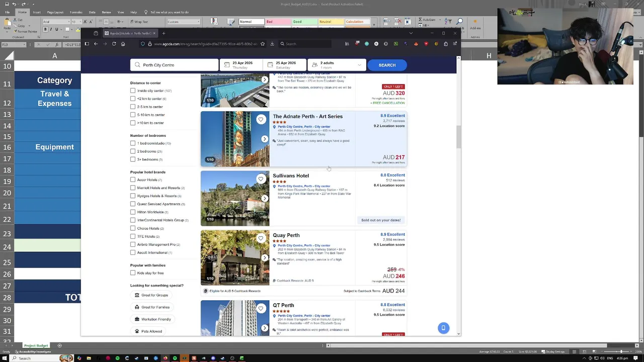
Task: Choose Pets Allowed filter chip
Action: point(148,331)
